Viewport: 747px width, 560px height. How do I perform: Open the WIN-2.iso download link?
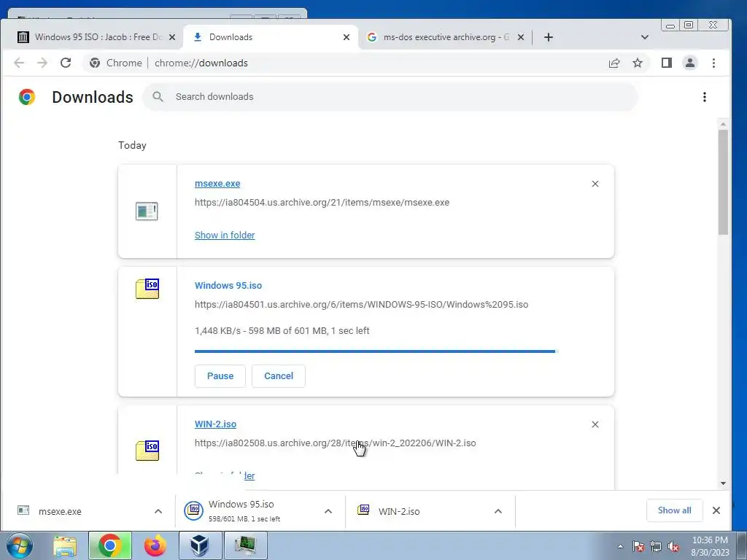pyautogui.click(x=215, y=424)
